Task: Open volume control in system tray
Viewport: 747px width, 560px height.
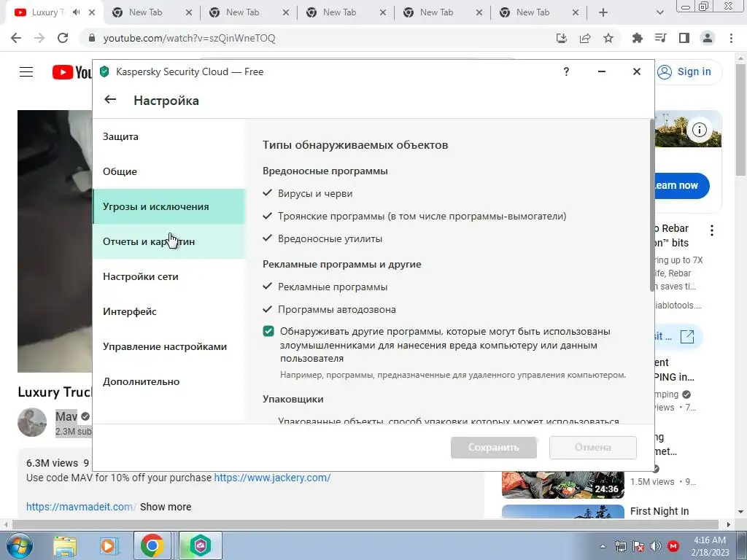Action: pos(656,546)
